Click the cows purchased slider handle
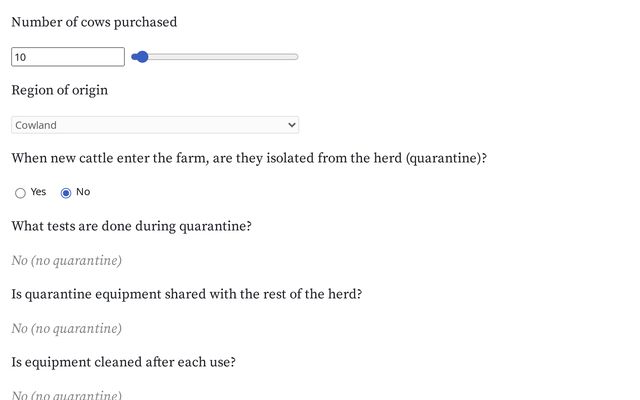 coord(141,57)
